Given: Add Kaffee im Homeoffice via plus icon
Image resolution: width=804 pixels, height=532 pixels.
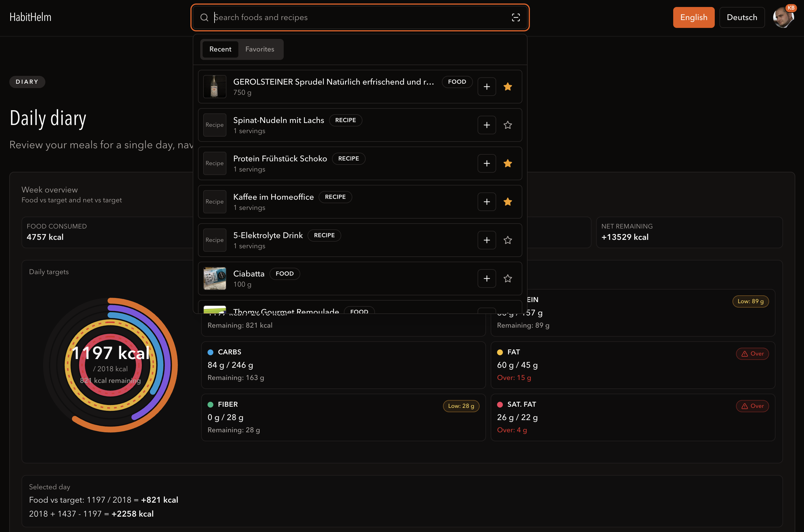Looking at the screenshot, I should pos(487,201).
